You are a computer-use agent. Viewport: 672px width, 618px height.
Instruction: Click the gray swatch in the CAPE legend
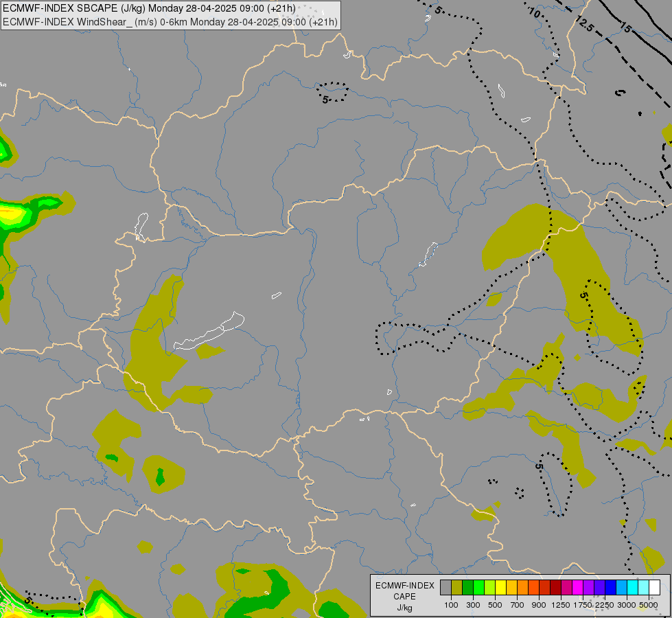445,587
